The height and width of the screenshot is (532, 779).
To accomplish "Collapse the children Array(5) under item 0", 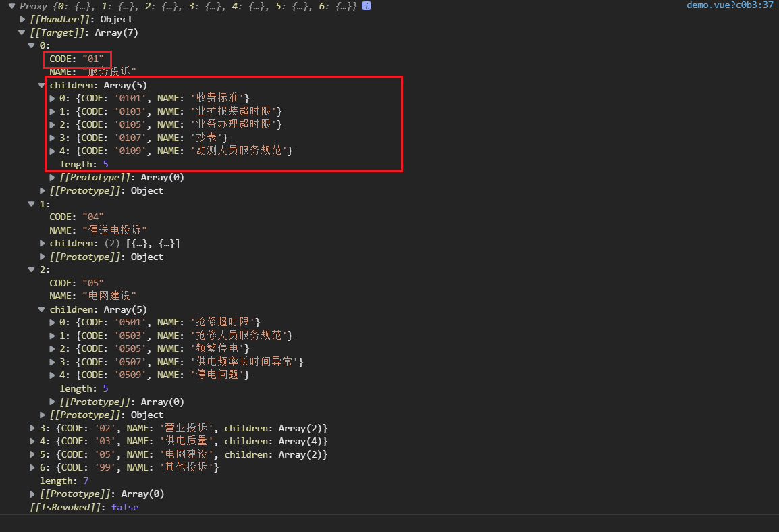I will (41, 85).
